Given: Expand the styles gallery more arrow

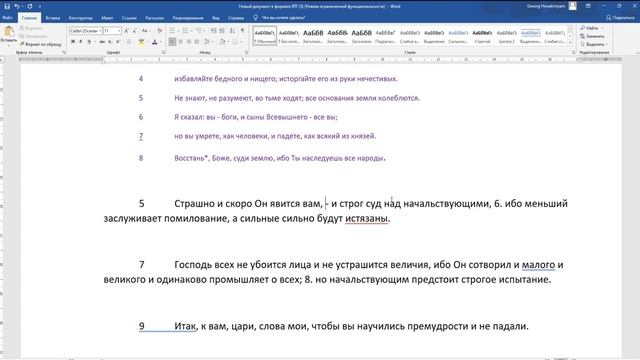Looking at the screenshot, I should point(570,42).
